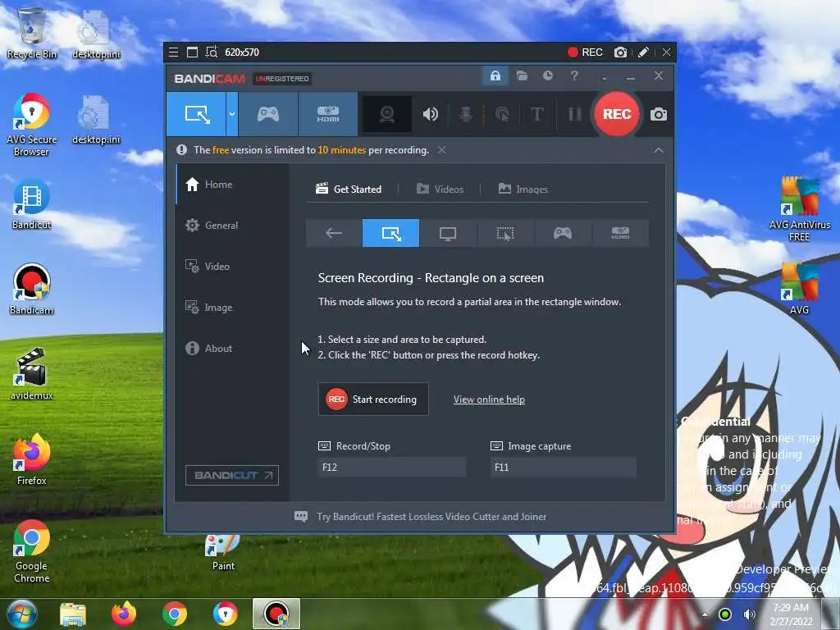Open File Explorer from the taskbar
Screen dimensions: 840x630
click(x=73, y=614)
